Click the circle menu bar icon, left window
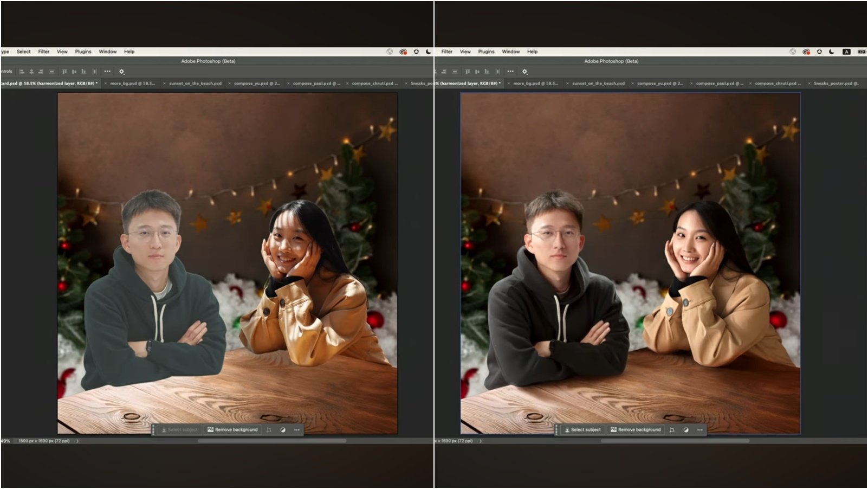Image resolution: width=868 pixels, height=489 pixels. tap(416, 52)
